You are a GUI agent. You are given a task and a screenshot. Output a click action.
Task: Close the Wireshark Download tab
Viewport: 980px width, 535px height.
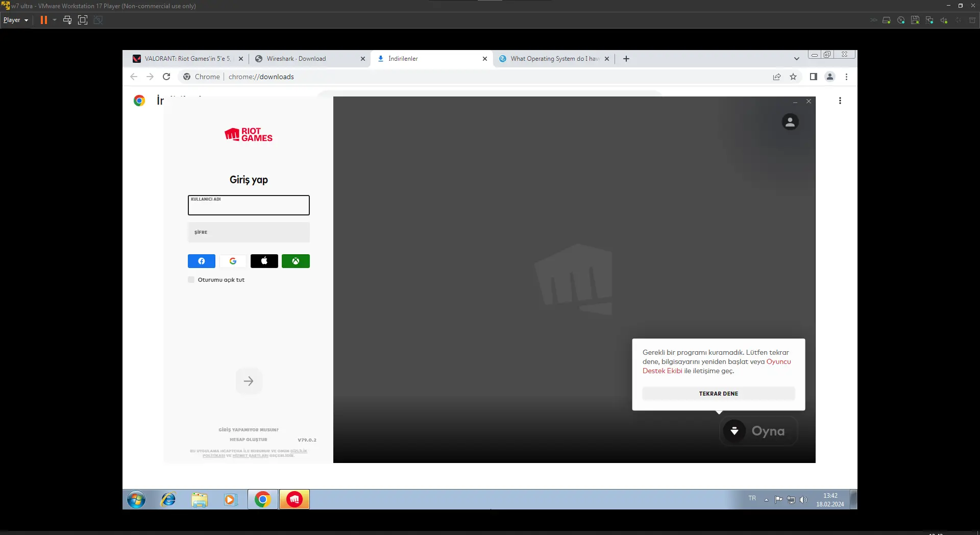point(363,59)
